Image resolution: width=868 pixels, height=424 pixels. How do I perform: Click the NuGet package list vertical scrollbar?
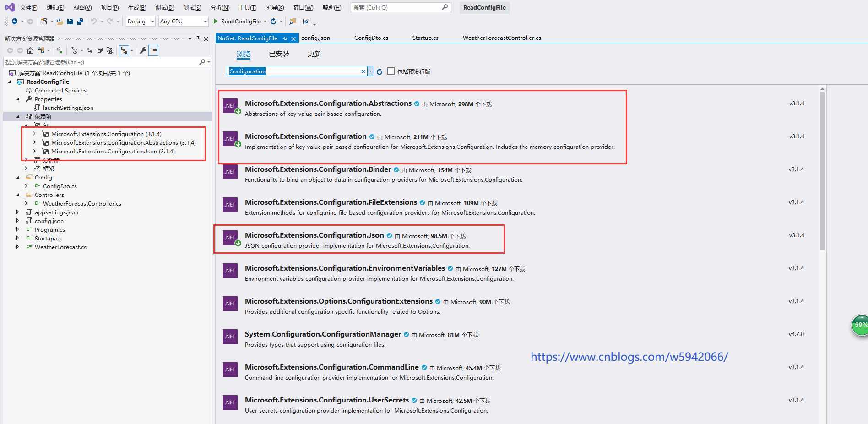[x=822, y=171]
